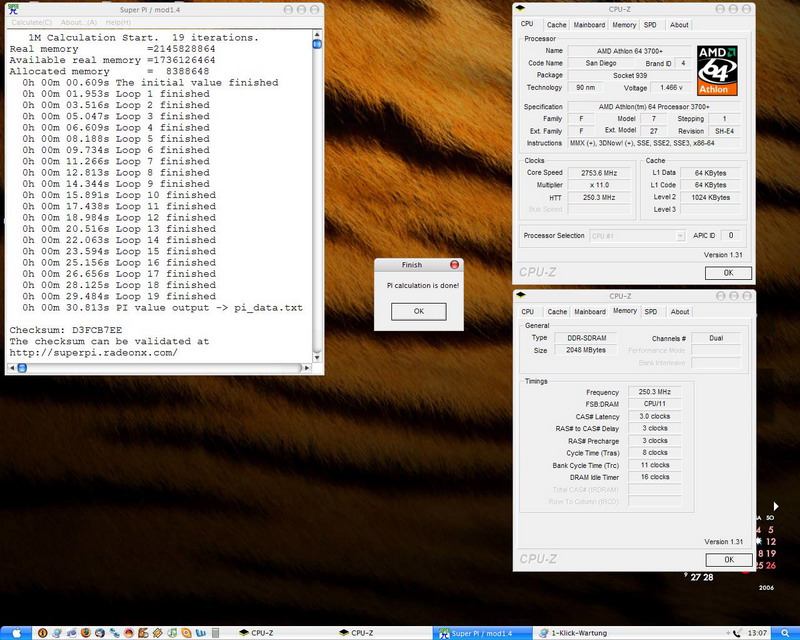
Task: Open SPD tab in Timings CPU-Z window
Action: click(651, 311)
